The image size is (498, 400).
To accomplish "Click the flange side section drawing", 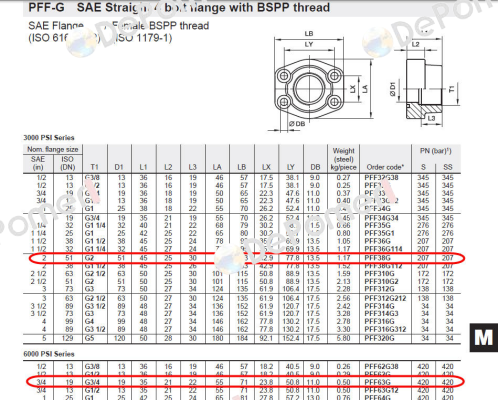I will pyautogui.click(x=424, y=89).
